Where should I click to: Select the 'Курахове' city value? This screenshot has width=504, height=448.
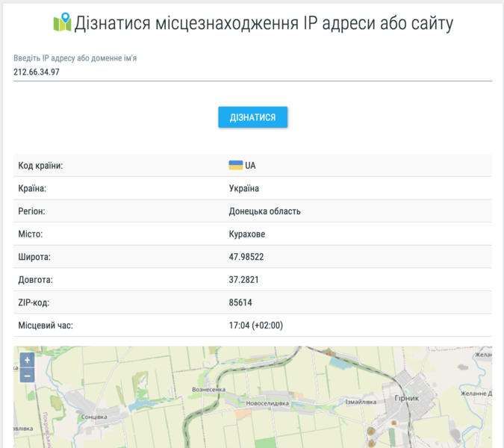click(247, 234)
